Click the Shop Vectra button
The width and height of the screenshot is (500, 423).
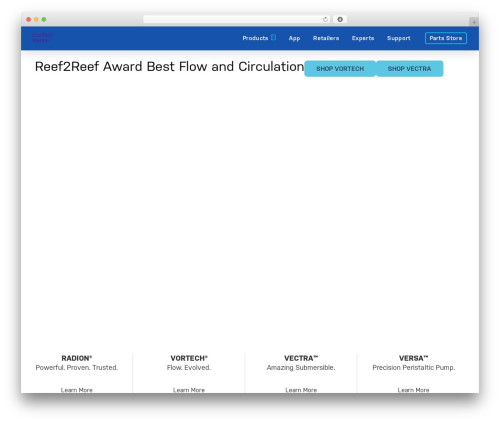(x=410, y=69)
